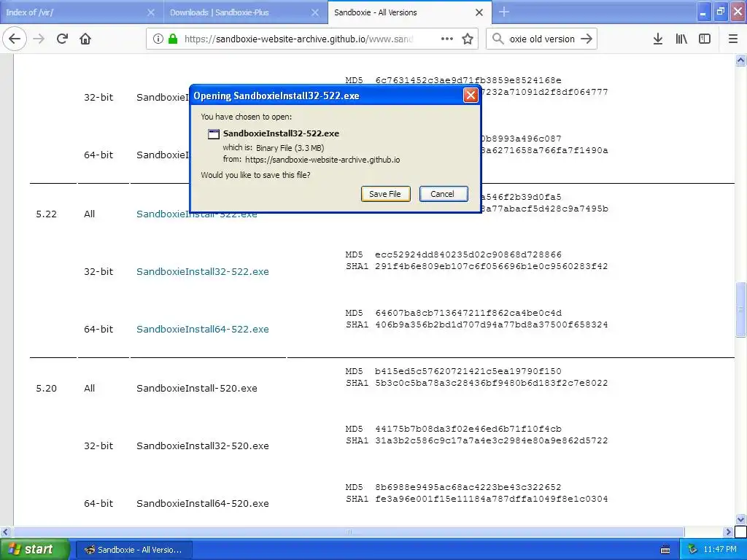Click the SandboxieInstall32-520.exe file name
This screenshot has width=747, height=560.
point(203,446)
